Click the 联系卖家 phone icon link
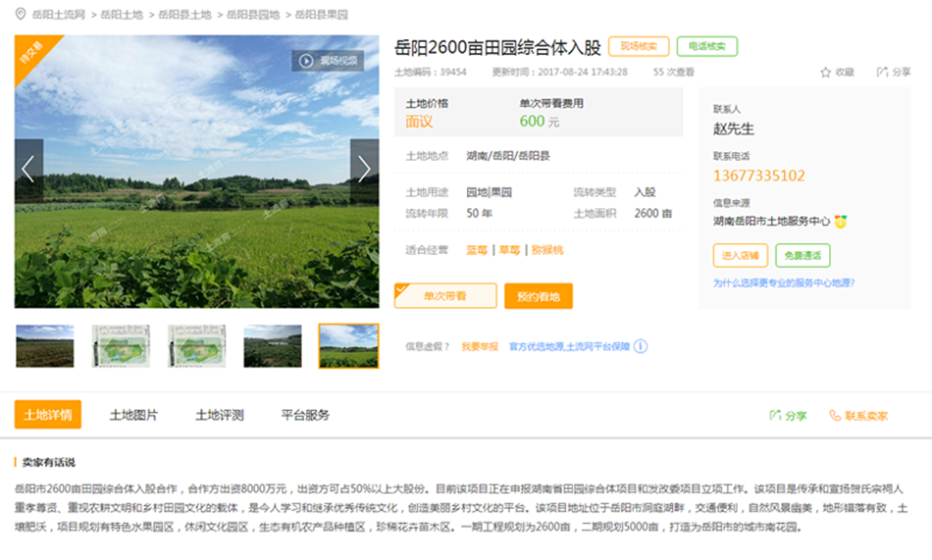The image size is (932, 560). [858, 416]
